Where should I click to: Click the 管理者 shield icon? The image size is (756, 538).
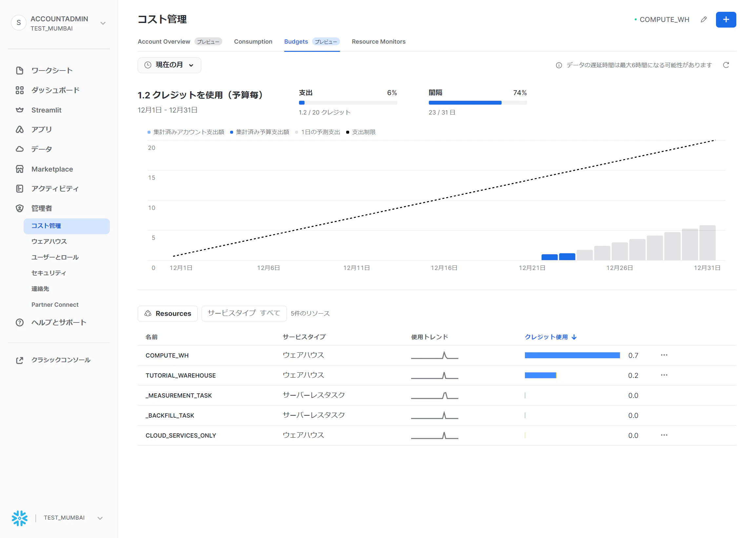(x=20, y=208)
